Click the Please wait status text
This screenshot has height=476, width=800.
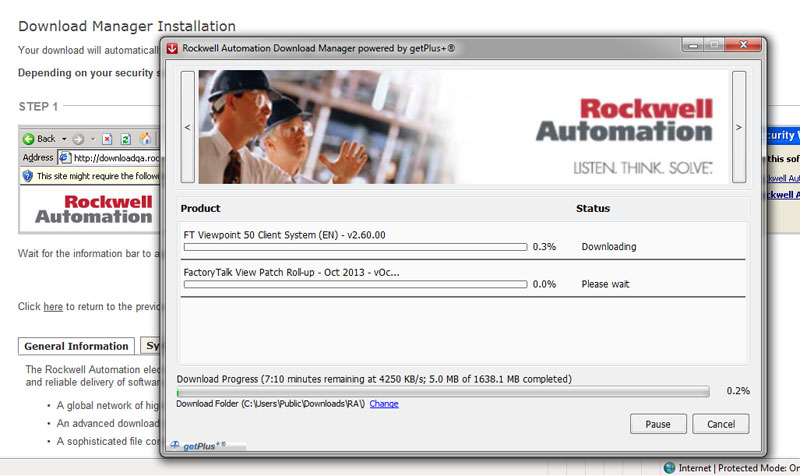[605, 284]
